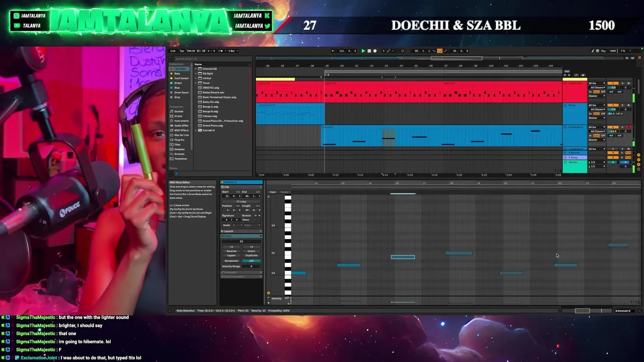Select the Grand Piano.adg preset
This screenshot has height=362, width=644.
(x=213, y=126)
